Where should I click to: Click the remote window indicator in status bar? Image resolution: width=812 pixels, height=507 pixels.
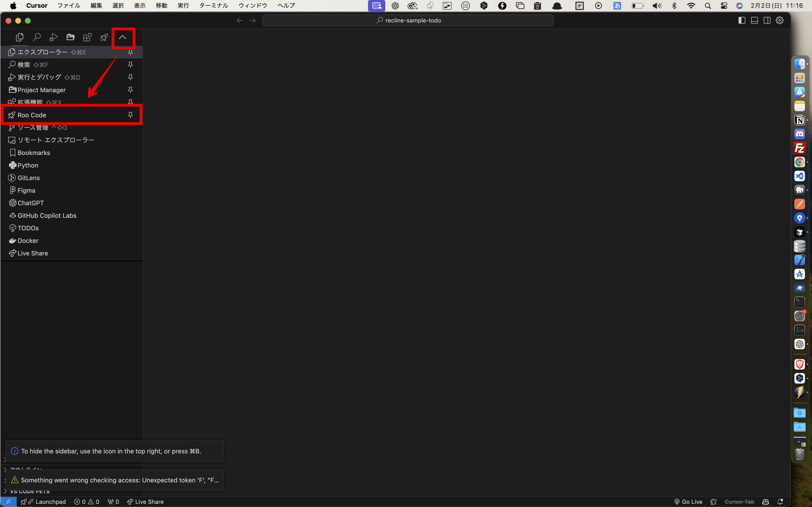click(8, 502)
